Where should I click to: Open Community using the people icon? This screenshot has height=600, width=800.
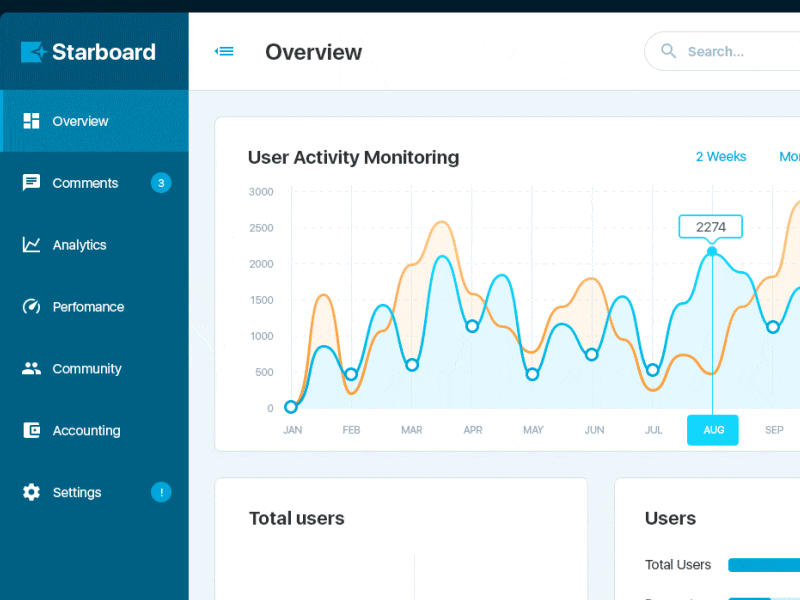[31, 369]
